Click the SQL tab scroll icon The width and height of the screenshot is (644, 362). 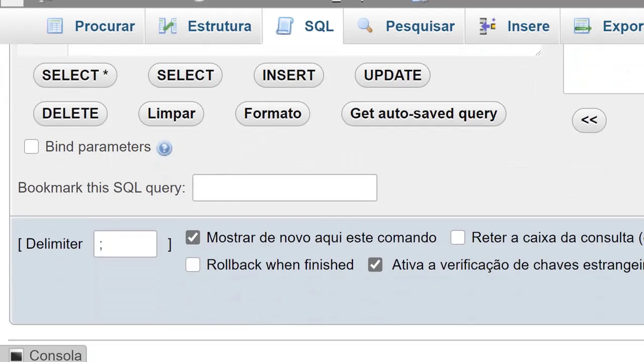coord(285,26)
